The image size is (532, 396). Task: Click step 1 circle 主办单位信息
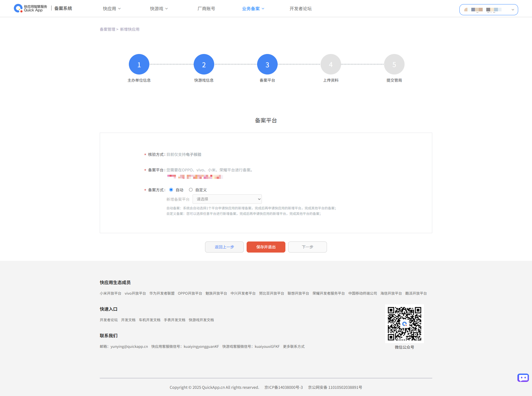[139, 64]
